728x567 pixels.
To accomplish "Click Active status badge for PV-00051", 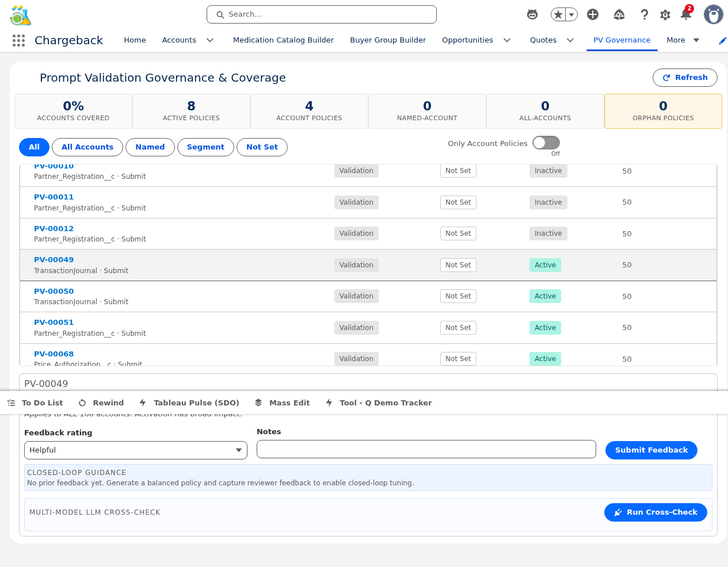I will pos(545,328).
